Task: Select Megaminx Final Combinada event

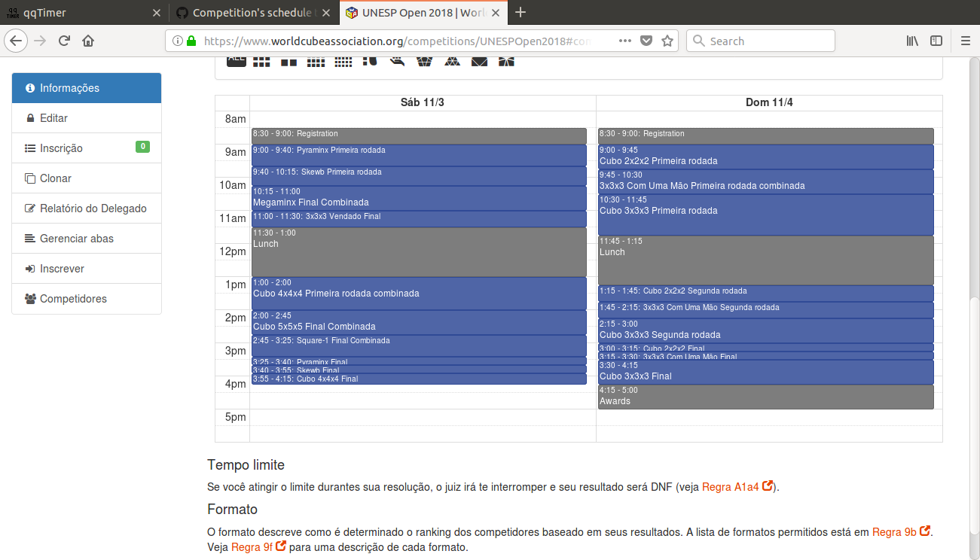Action: (x=419, y=198)
